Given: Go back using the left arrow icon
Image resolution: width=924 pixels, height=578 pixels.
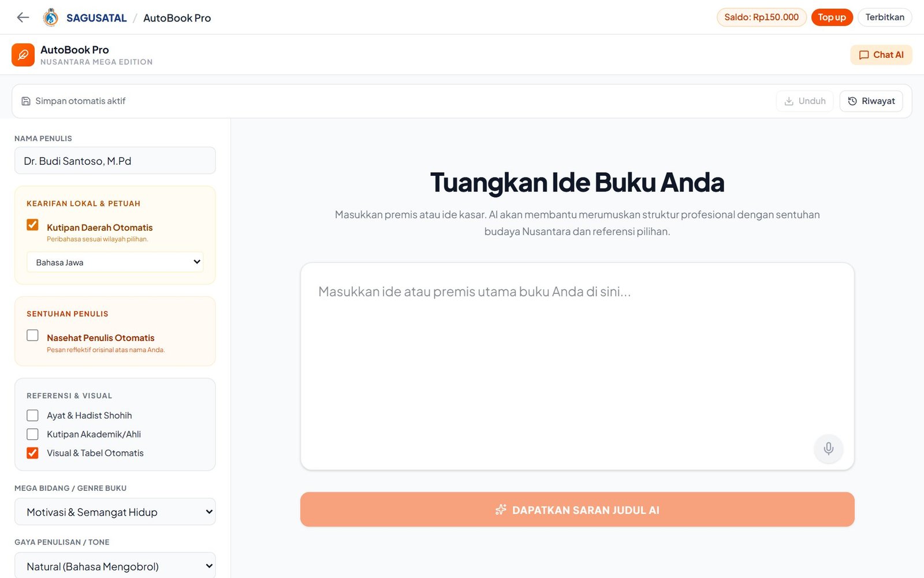Looking at the screenshot, I should pos(23,17).
